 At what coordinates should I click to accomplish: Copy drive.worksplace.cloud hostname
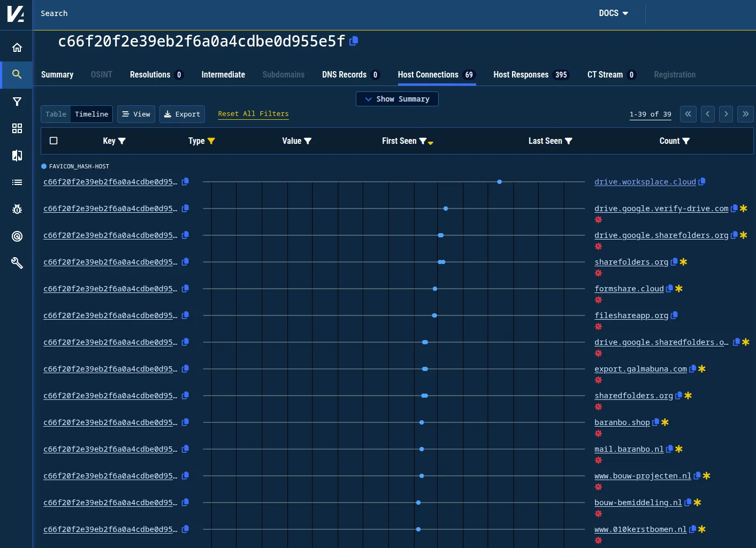702,182
